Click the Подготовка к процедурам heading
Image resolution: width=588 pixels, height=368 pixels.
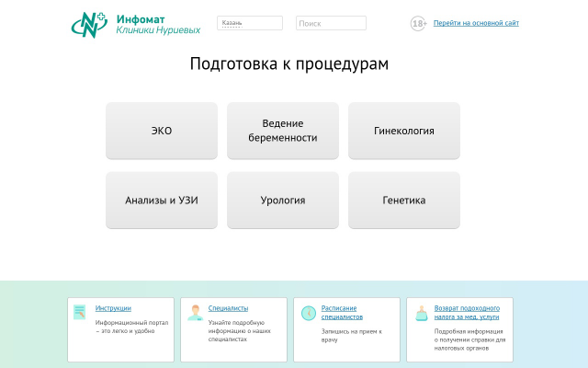[289, 63]
